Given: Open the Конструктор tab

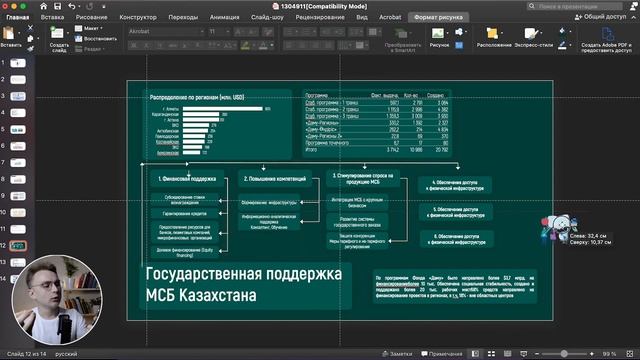Looking at the screenshot, I should (138, 17).
